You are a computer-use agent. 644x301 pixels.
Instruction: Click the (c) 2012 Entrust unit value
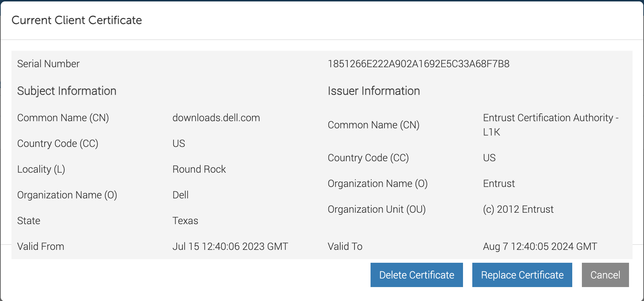(518, 209)
